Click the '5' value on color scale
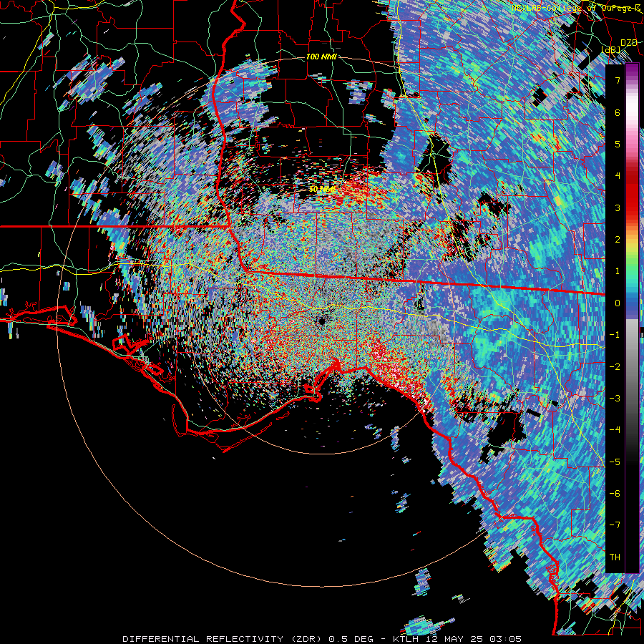Screen dimensions: 644x644 click(618, 144)
